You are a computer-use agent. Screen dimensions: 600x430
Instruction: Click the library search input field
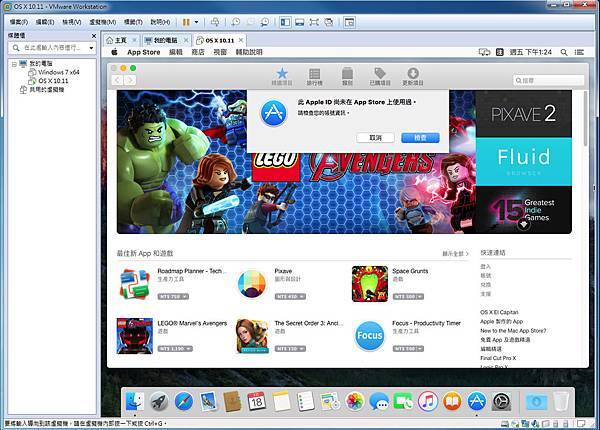(52, 48)
